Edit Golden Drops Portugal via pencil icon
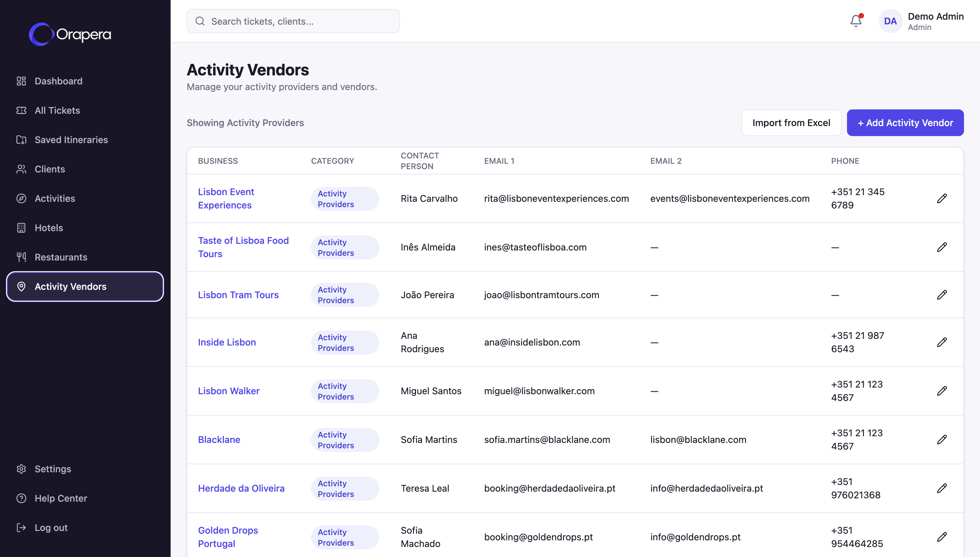The image size is (980, 557). [942, 537]
